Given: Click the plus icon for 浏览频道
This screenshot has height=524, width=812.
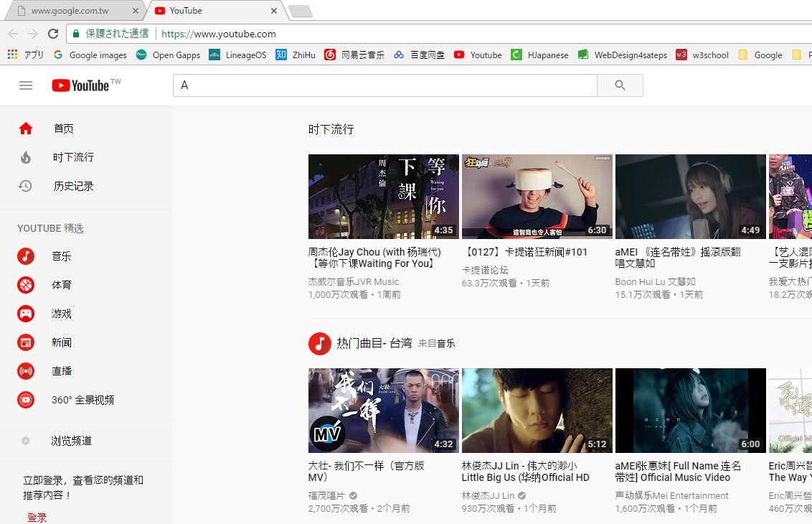Looking at the screenshot, I should pyautogui.click(x=26, y=441).
